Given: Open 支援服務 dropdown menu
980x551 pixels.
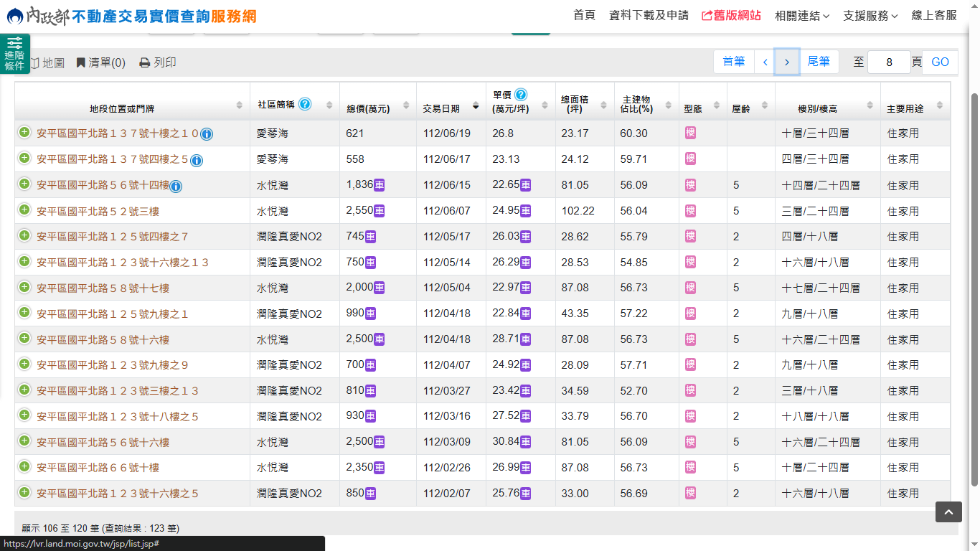Looking at the screenshot, I should coord(870,16).
